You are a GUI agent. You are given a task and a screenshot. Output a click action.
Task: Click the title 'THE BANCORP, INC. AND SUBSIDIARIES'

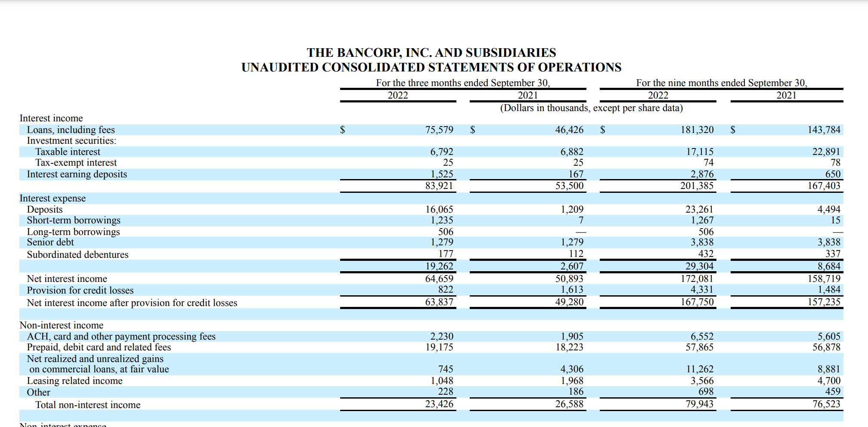[x=431, y=53]
